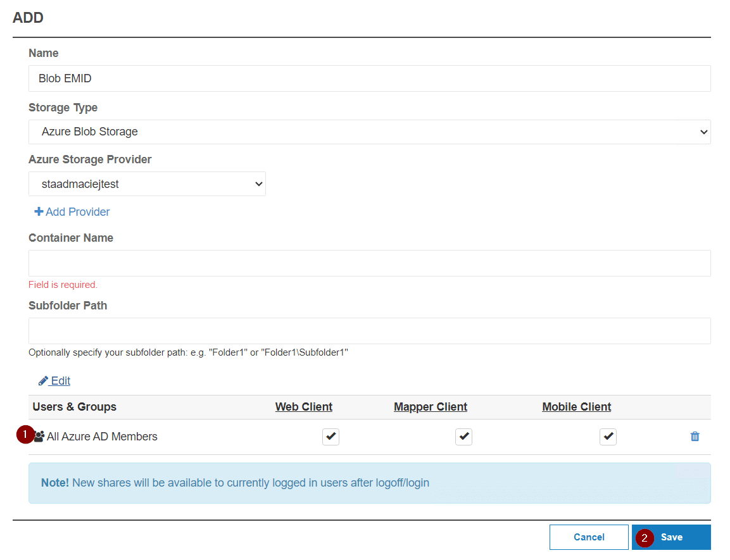Cancel adding the storage share
Image resolution: width=730 pixels, height=560 pixels.
pos(589,537)
